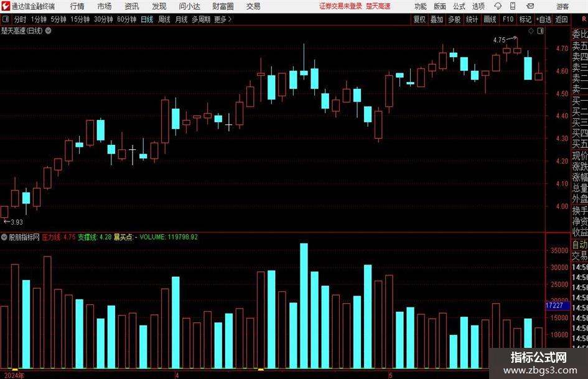Viewport: 588px width, 379px height.
Task: Click the mobile phone icon in top bar
Action: point(513,6)
